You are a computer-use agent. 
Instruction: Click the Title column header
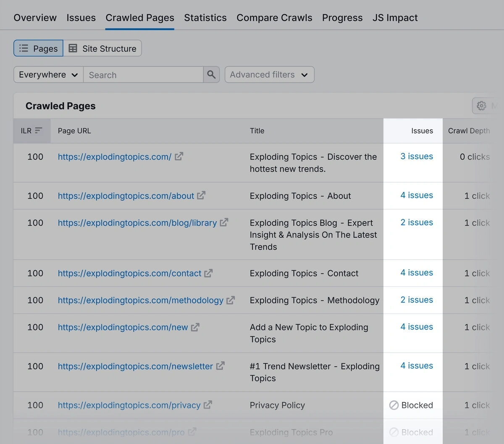point(257,131)
